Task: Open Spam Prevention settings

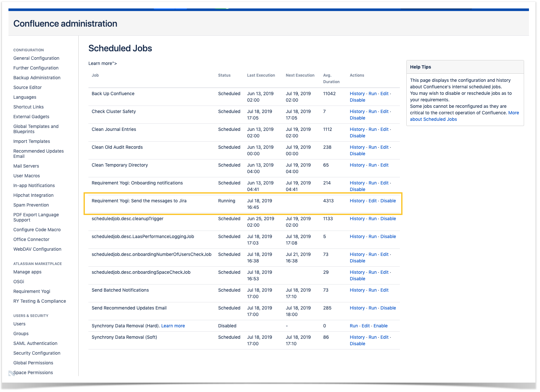Action: coord(31,205)
